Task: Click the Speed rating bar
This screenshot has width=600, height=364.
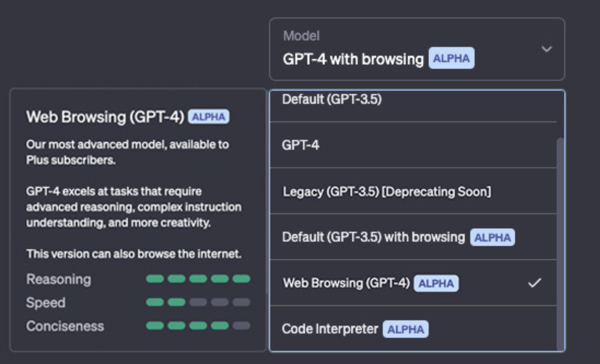Action: point(198,302)
